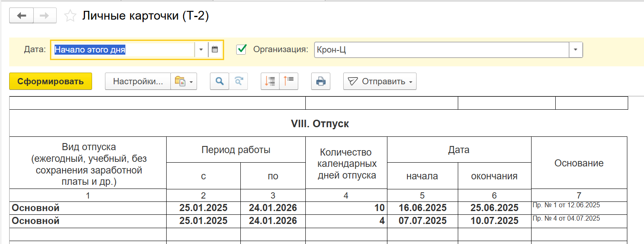The width and height of the screenshot is (644, 244).
Task: Click the greyed Find next icon
Action: coord(239,81)
